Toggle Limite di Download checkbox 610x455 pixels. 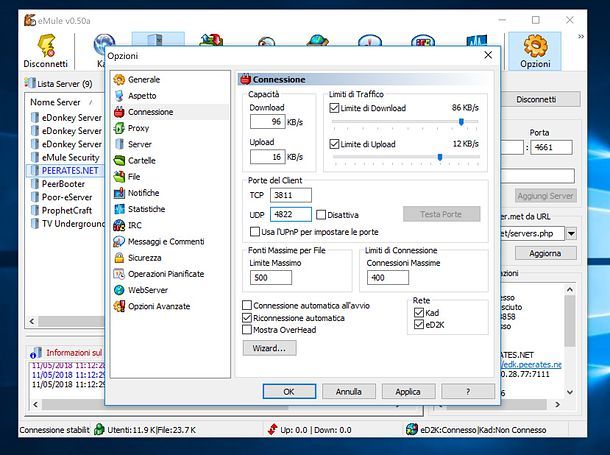click(x=334, y=108)
